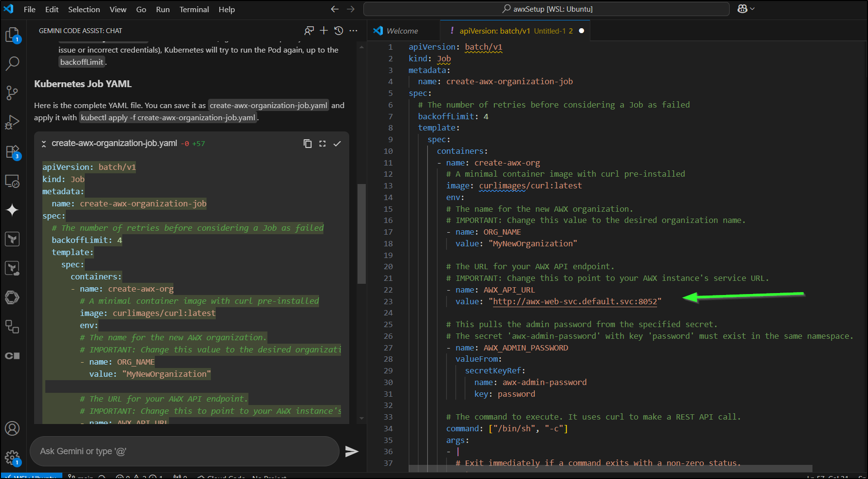Click the chat person feedback icon
The height and width of the screenshot is (479, 868).
[309, 31]
